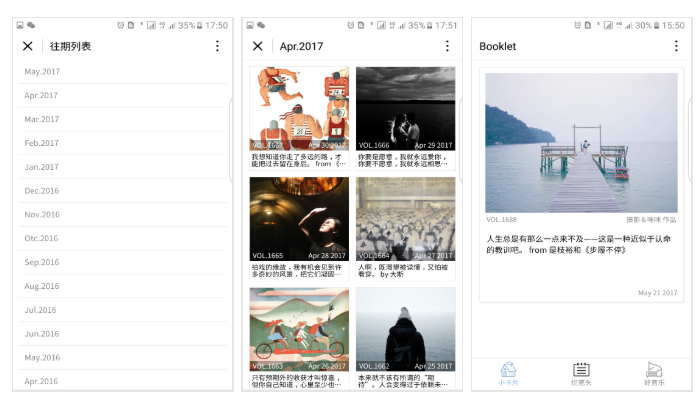Open Mar.2017 in the archive list

click(x=122, y=119)
